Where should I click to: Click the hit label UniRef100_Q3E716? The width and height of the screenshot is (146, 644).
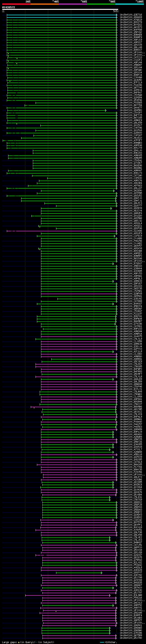[131, 15]
